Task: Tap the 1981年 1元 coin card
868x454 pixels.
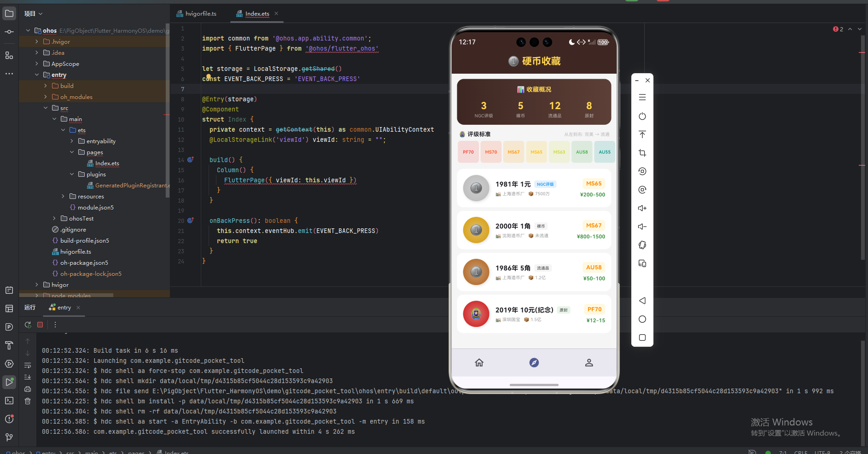Action: point(534,188)
